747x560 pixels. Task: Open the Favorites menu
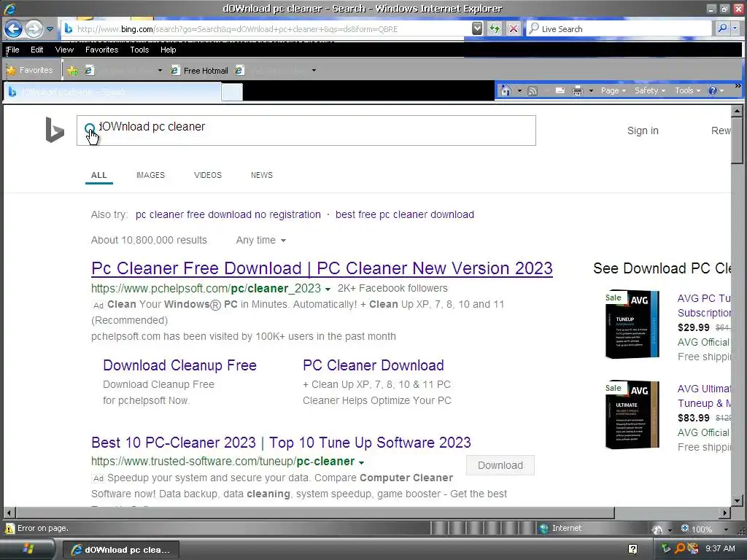click(x=101, y=50)
